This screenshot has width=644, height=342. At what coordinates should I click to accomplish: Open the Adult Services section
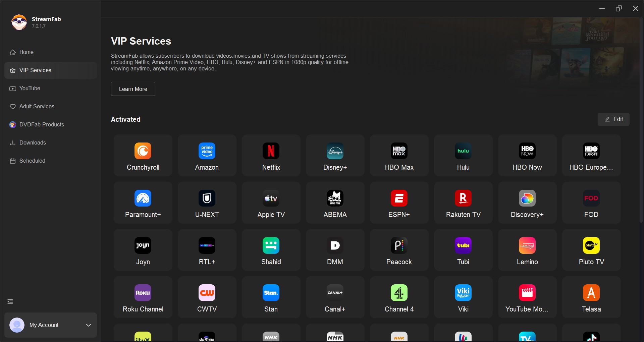36,106
